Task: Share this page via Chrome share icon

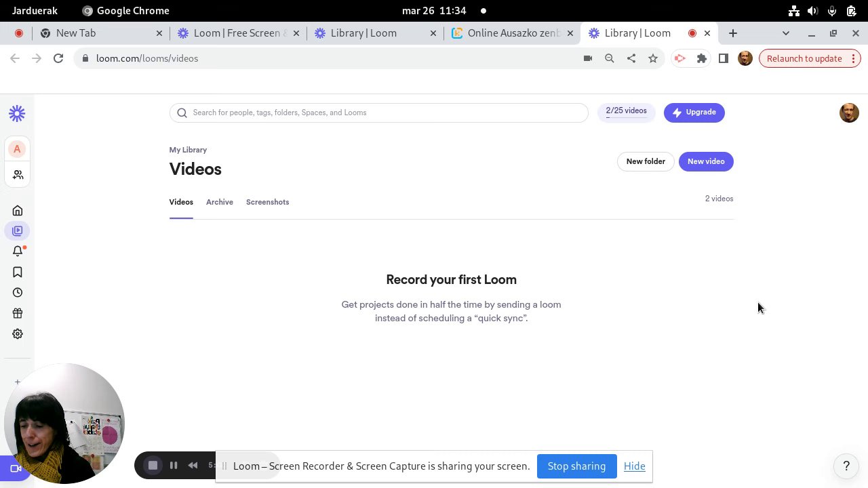Action: coord(631,58)
